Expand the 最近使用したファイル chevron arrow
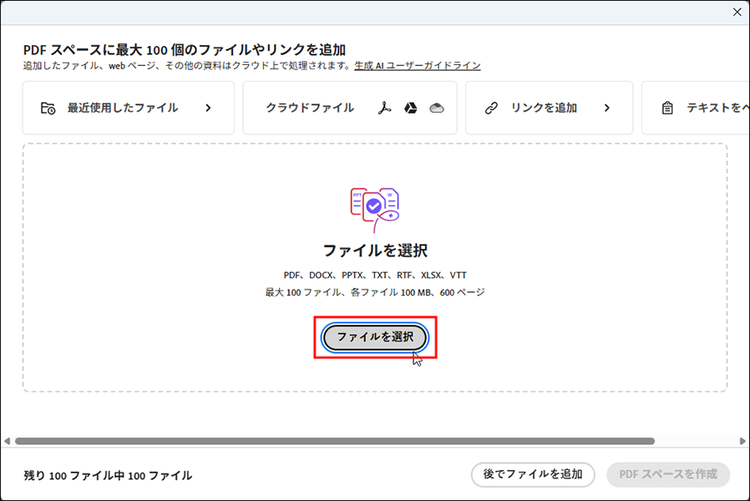This screenshot has height=501, width=750. coord(208,108)
